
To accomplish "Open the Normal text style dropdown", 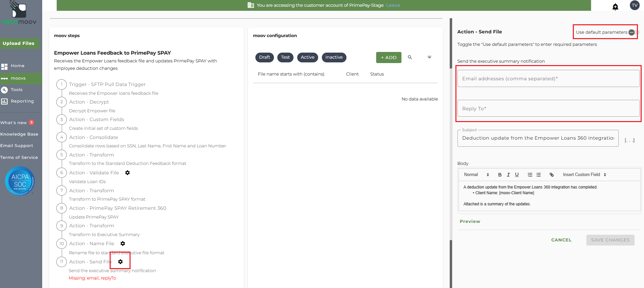I will coord(476,175).
